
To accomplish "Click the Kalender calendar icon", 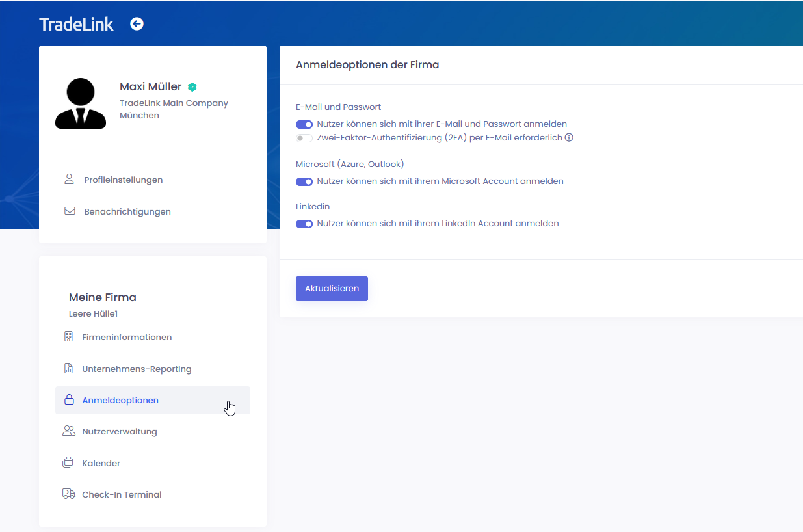I will [x=68, y=463].
